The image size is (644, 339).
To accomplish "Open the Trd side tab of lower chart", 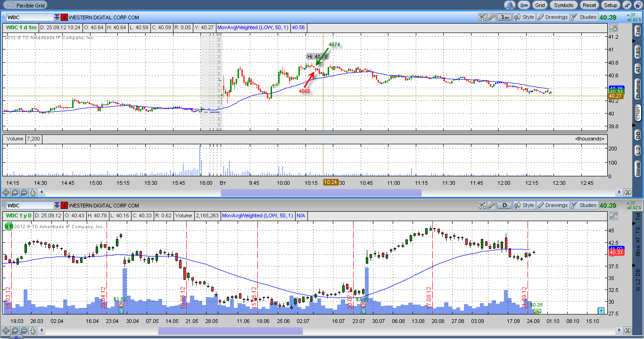I will pos(638,216).
